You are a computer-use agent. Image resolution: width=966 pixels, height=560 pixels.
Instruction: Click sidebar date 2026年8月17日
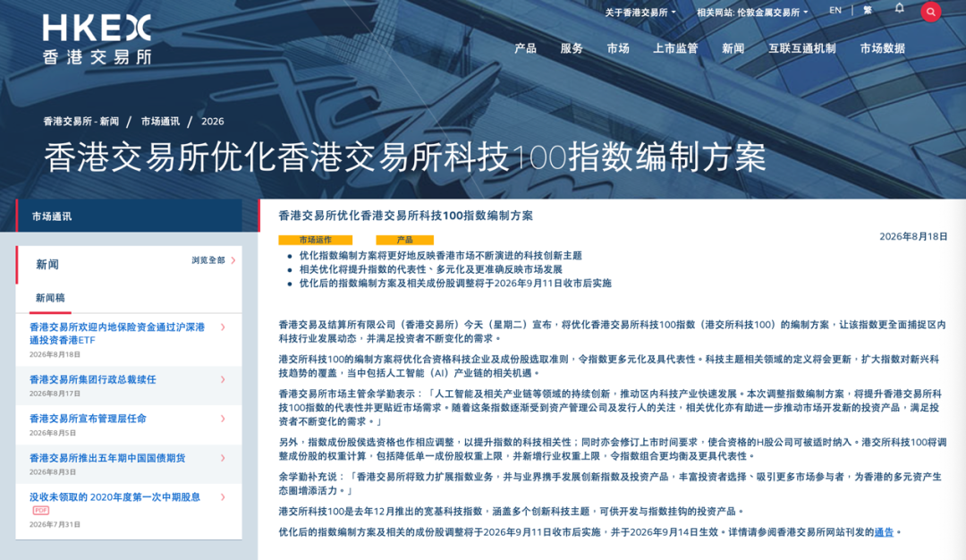coord(55,394)
